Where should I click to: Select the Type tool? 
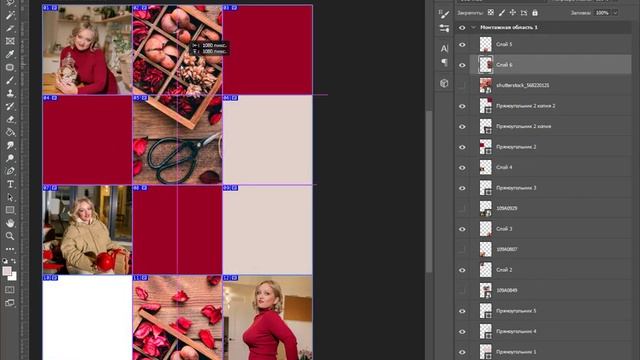(10, 184)
